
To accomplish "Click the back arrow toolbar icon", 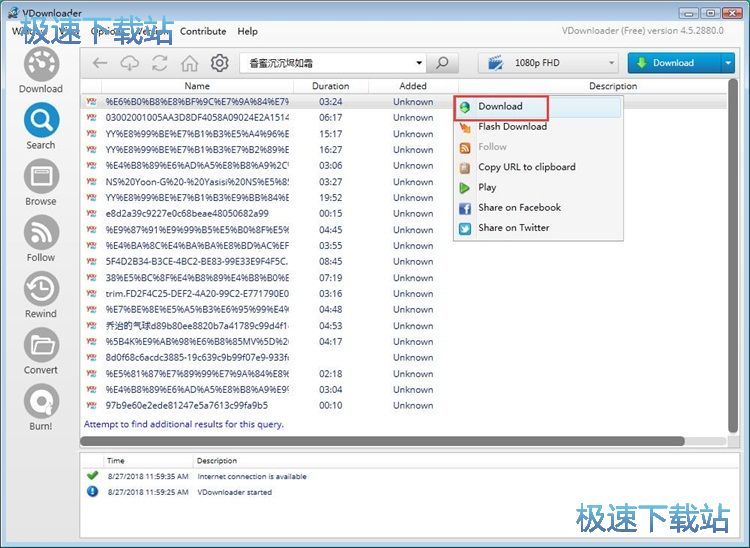I will click(100, 63).
